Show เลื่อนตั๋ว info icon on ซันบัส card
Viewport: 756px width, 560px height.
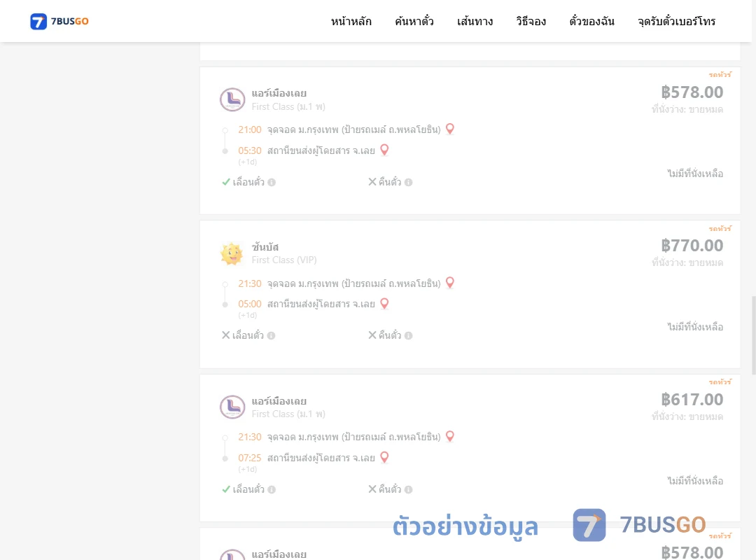pos(272,336)
